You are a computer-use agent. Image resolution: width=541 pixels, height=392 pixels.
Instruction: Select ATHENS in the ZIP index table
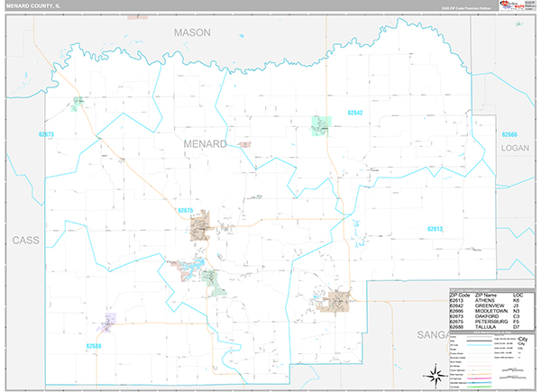485,301
